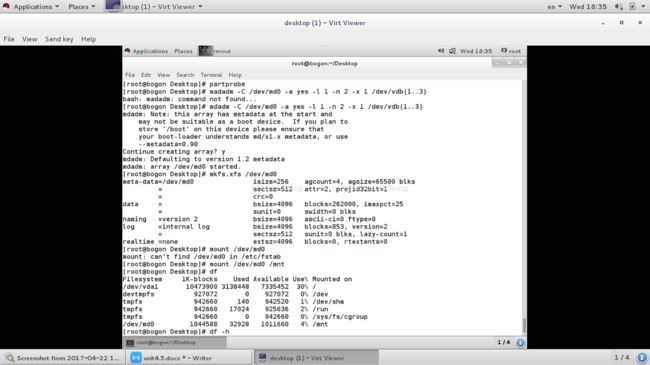
Task: Switch to Screenshot from 2017-04-22 taskbar window
Action: 63,358
